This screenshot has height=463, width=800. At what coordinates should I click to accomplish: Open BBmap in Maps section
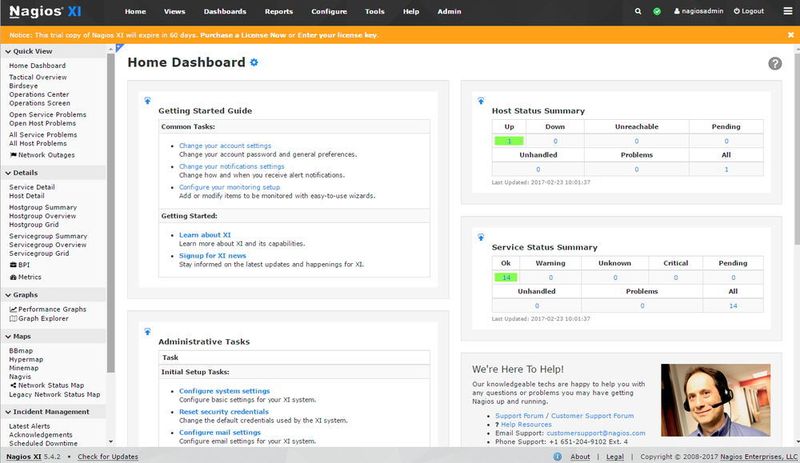point(21,351)
